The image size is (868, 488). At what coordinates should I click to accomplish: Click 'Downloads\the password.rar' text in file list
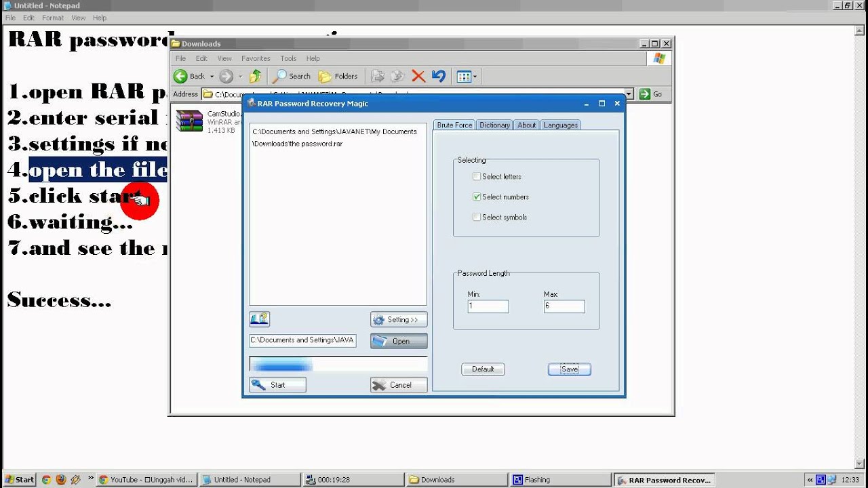297,144
